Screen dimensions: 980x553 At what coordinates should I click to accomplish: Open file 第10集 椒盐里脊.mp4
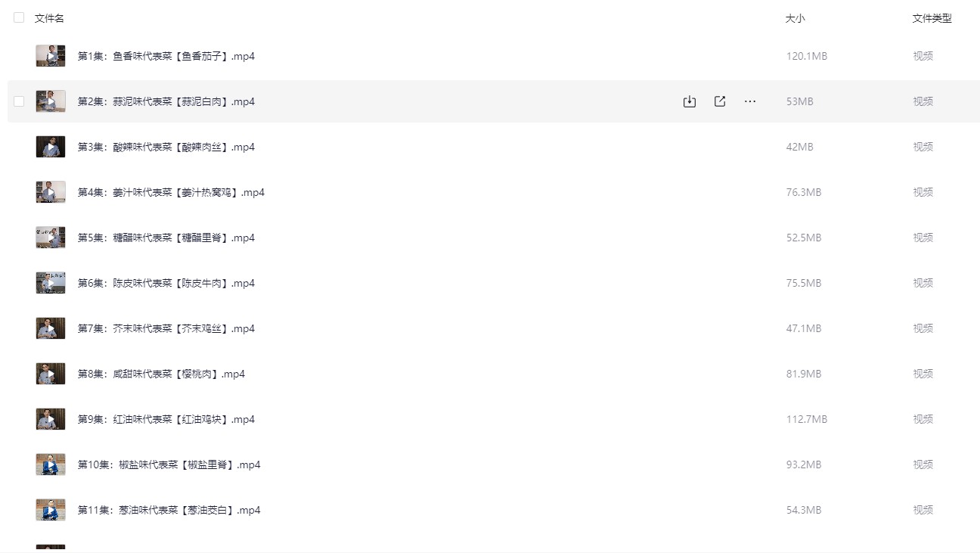169,464
